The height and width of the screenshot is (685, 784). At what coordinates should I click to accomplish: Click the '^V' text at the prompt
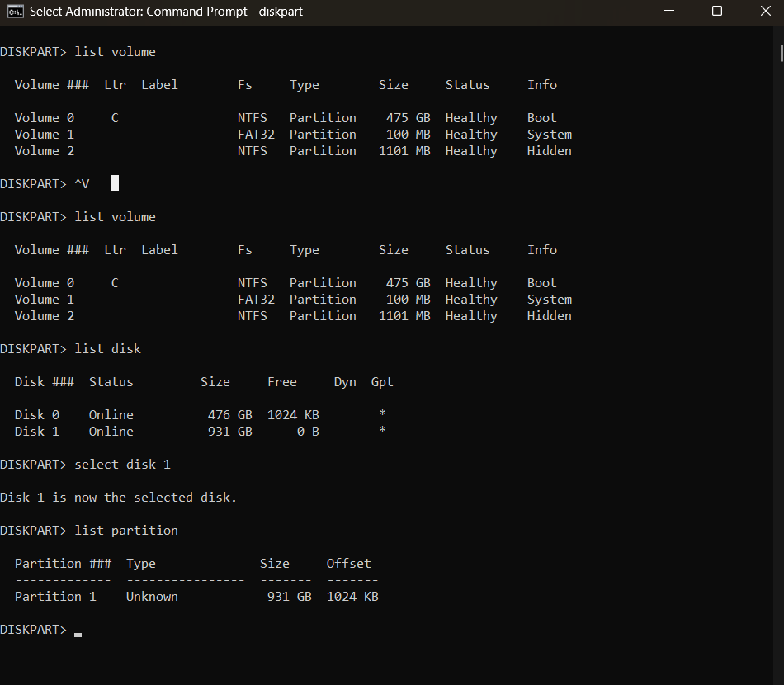click(x=82, y=184)
